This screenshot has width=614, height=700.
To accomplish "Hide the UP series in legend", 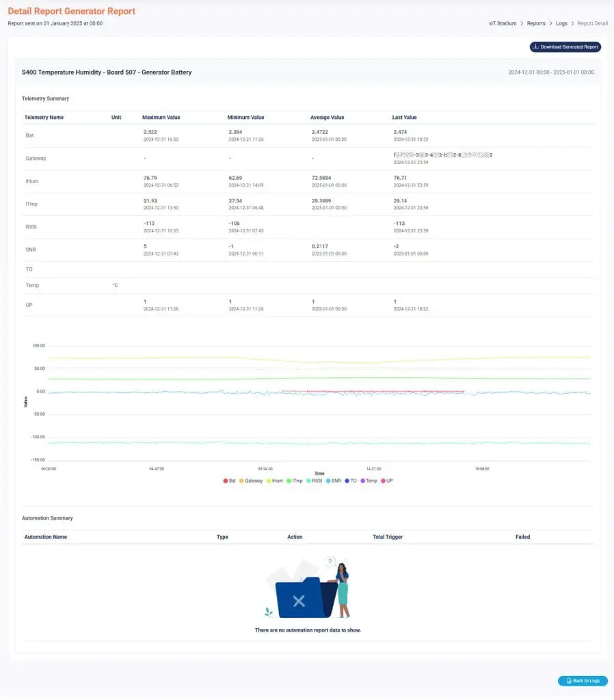I will click(x=386, y=481).
